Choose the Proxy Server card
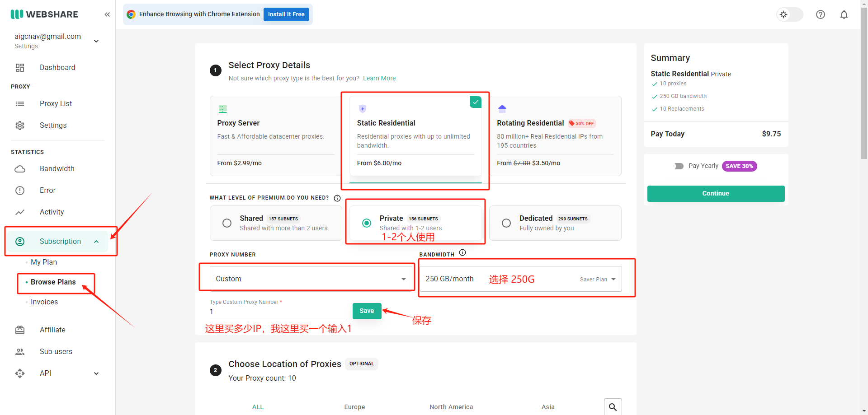 coord(275,136)
